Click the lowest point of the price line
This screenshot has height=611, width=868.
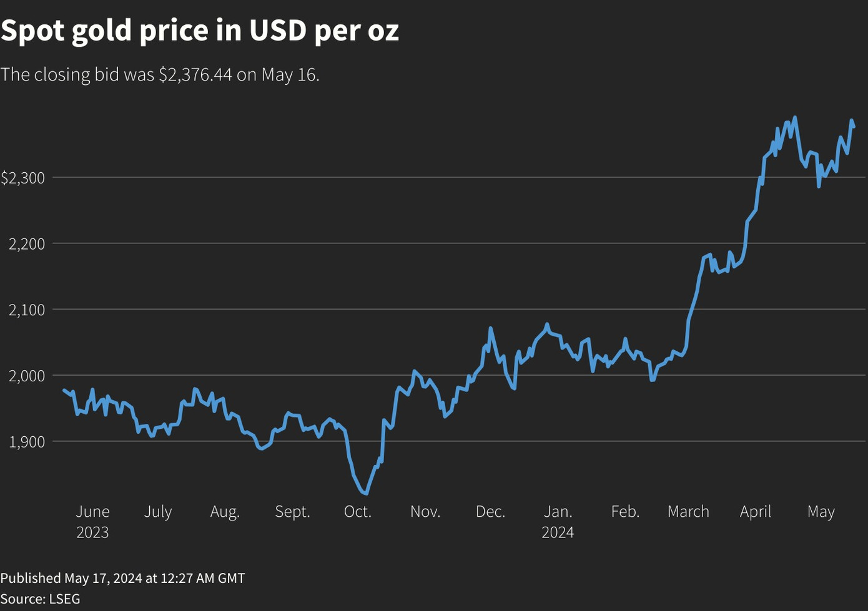[x=366, y=493]
